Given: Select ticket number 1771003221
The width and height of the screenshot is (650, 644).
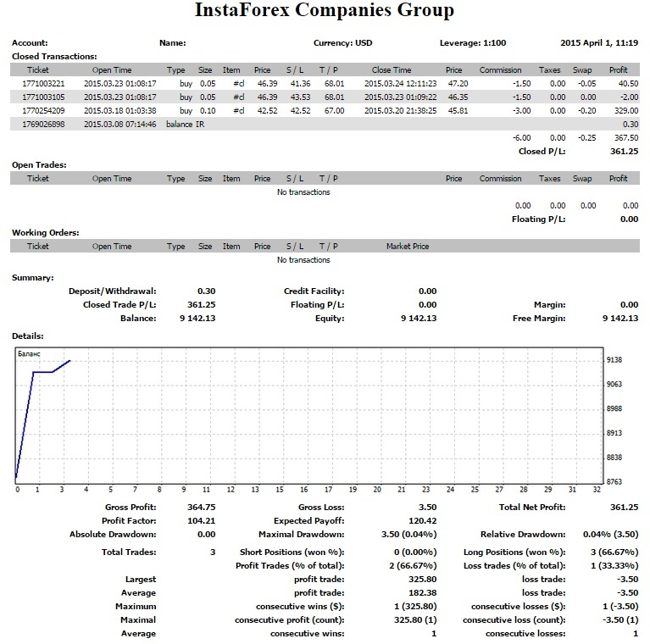Looking at the screenshot, I should (x=43, y=83).
